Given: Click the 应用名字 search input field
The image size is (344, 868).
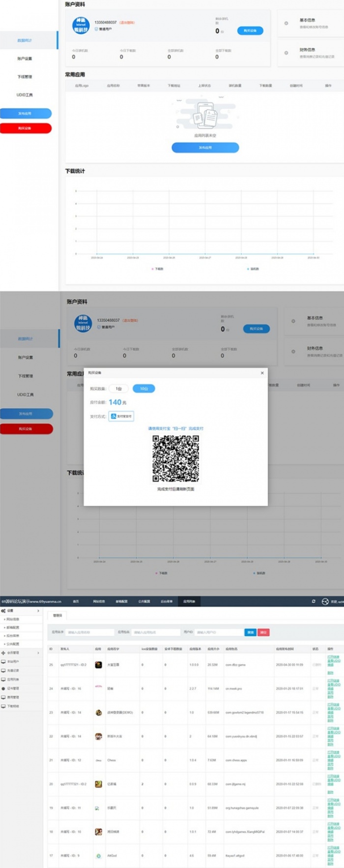Looking at the screenshot, I should pos(90,632).
